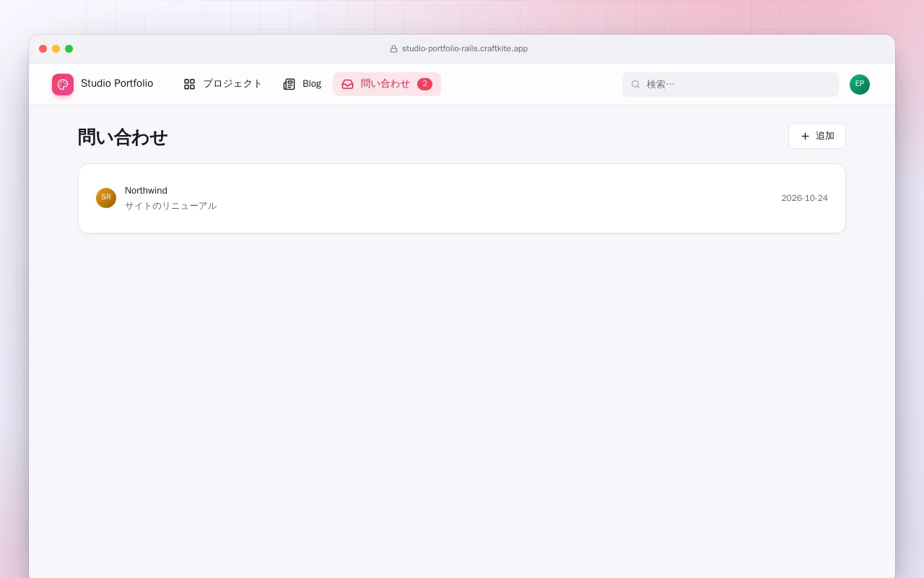Viewport: 924px width, 578px height.
Task: Click the newspaper icon beside Blog
Action: [289, 85]
